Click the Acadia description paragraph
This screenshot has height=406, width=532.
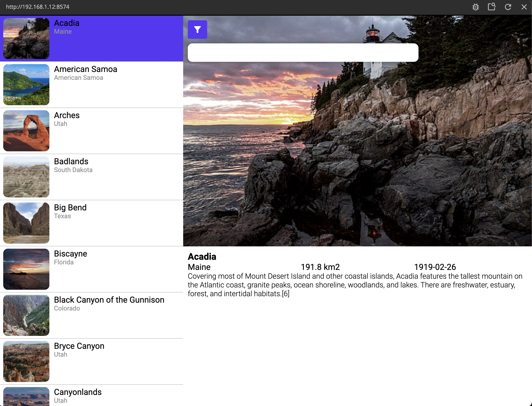(x=355, y=285)
